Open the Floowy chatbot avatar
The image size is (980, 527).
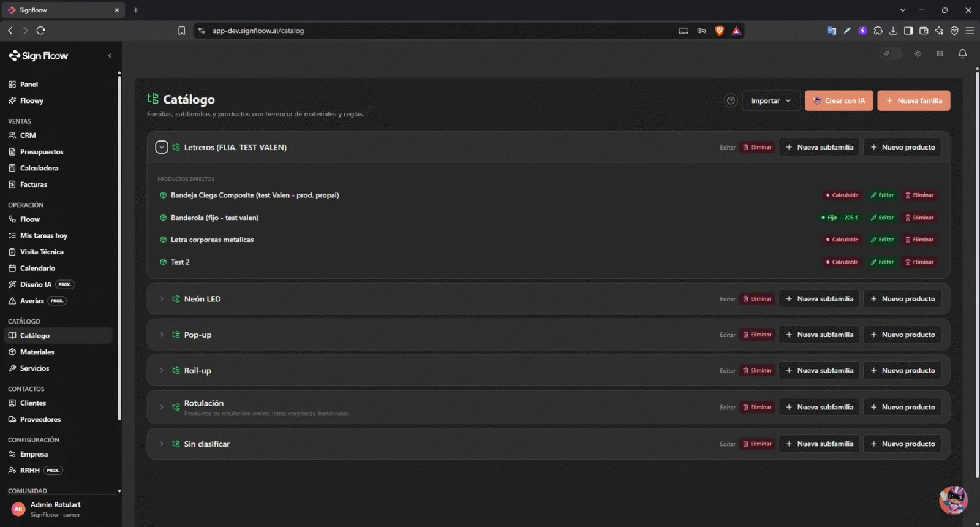pos(953,499)
